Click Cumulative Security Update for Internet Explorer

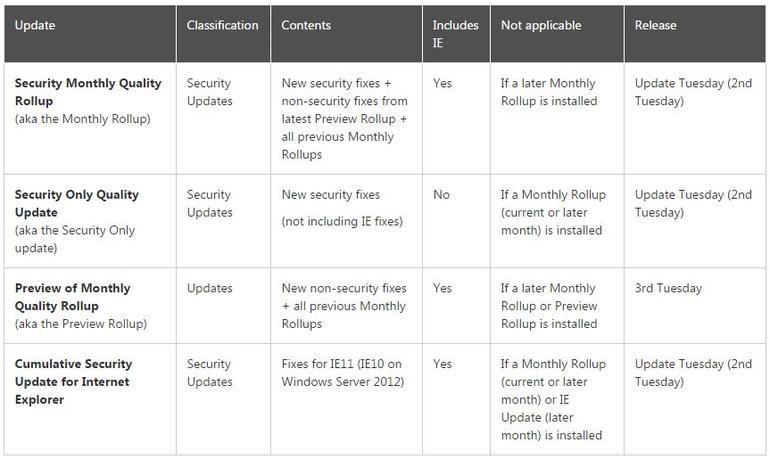73,381
